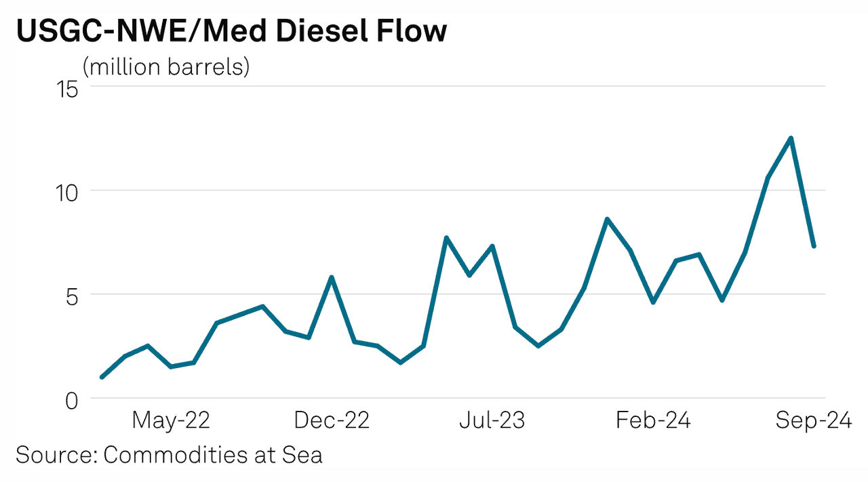Click the 5 y-axis label
This screenshot has width=868, height=482.
[71, 296]
